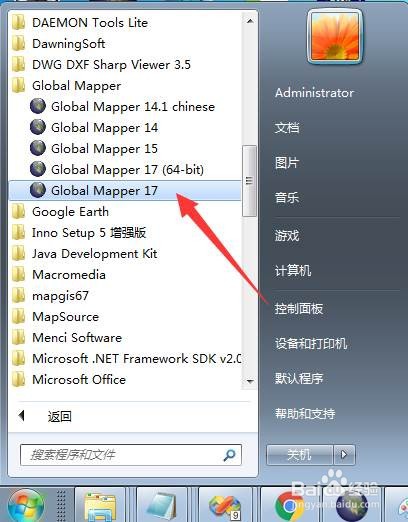408x522 pixels.
Task: Click the magnifier search icon
Action: pyautogui.click(x=229, y=455)
